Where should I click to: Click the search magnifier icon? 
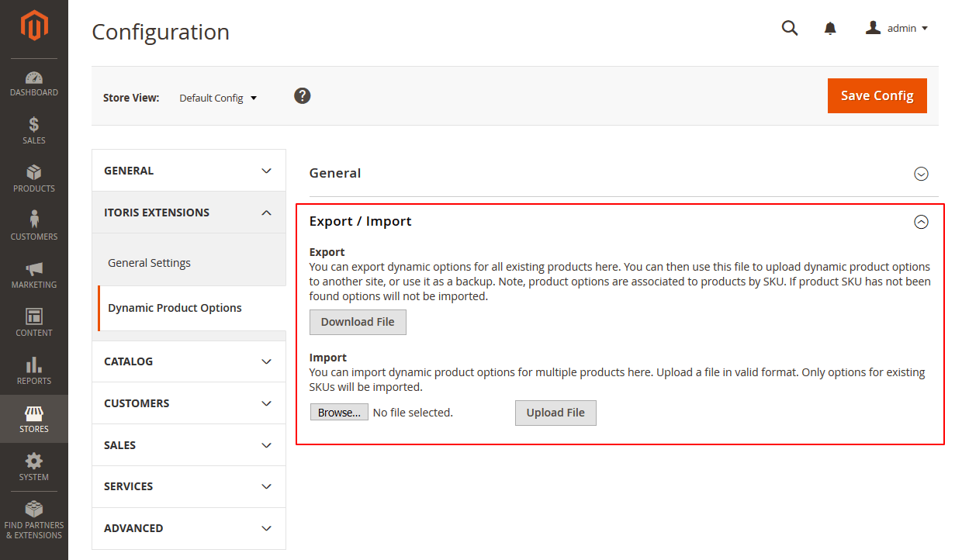[789, 27]
